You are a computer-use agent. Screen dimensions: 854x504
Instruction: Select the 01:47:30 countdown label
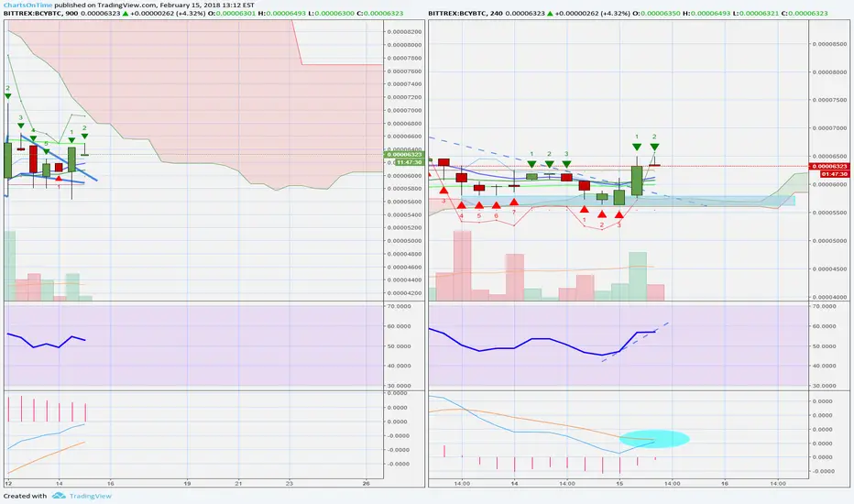(835, 174)
